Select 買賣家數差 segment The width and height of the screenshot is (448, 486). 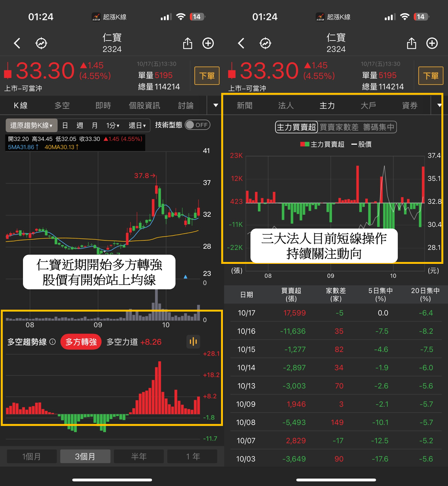click(x=339, y=127)
